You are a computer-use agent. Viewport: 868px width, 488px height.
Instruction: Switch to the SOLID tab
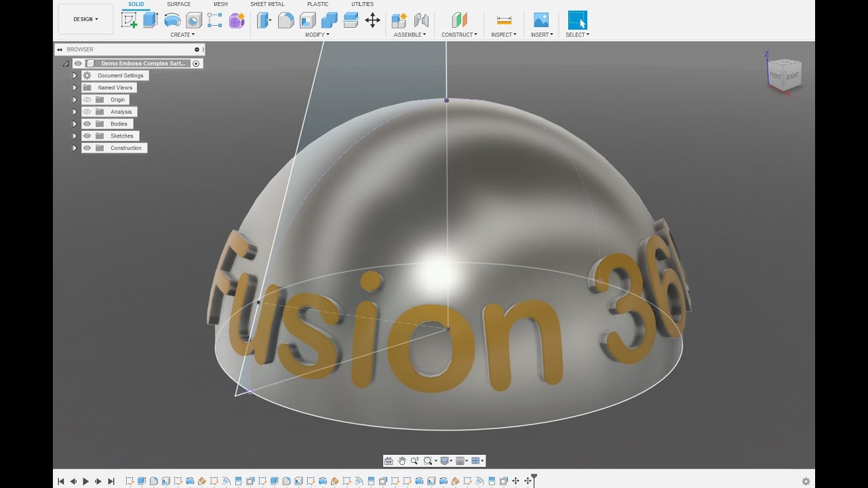[136, 4]
